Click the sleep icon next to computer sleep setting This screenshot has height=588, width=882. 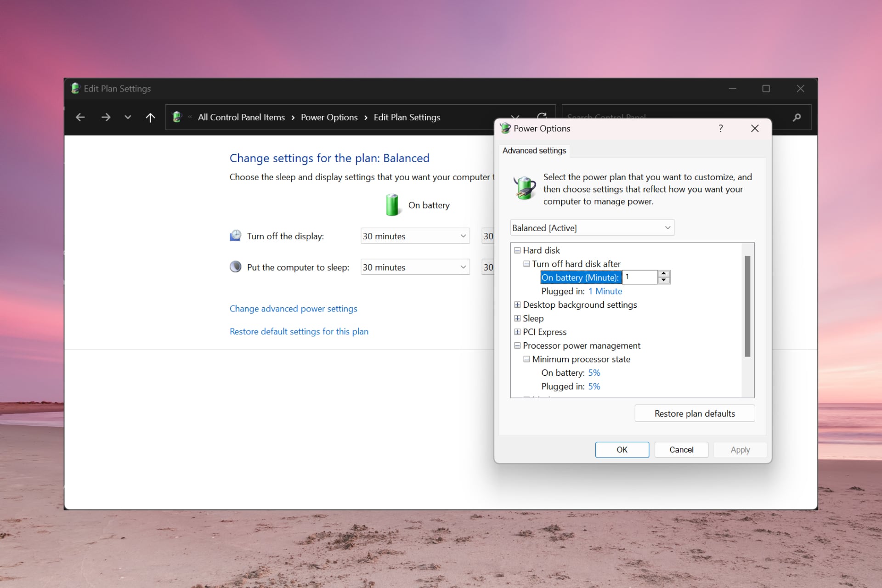(235, 266)
